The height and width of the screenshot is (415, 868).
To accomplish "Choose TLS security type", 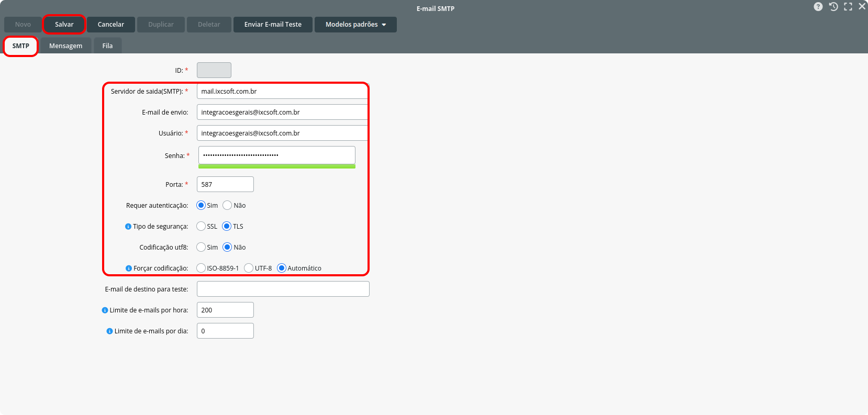I will (227, 226).
